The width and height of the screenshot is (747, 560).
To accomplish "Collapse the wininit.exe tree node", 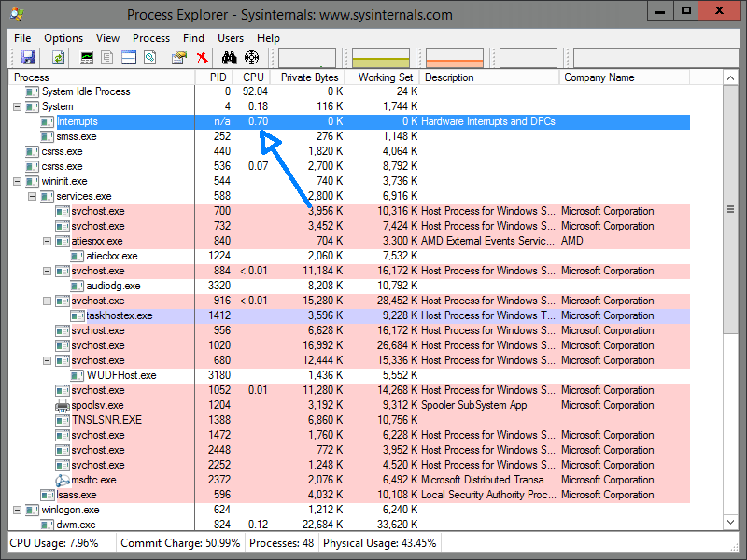I will coord(18,181).
